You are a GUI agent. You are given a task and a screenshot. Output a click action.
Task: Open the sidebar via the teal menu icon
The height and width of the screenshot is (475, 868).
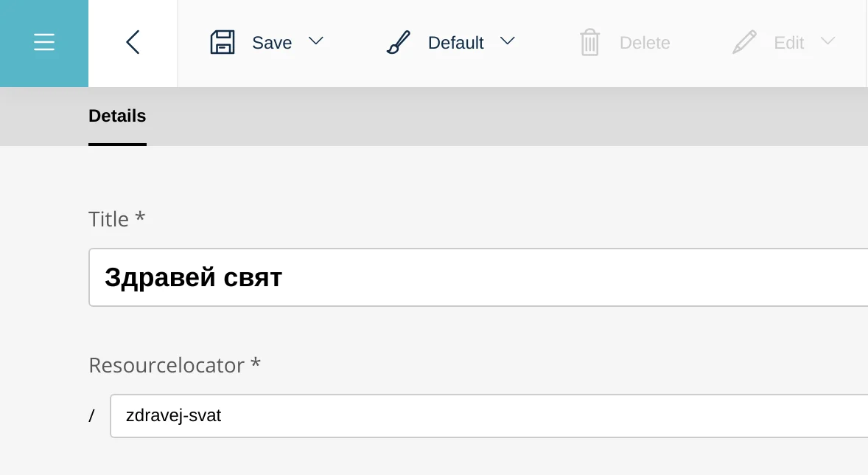tap(44, 42)
